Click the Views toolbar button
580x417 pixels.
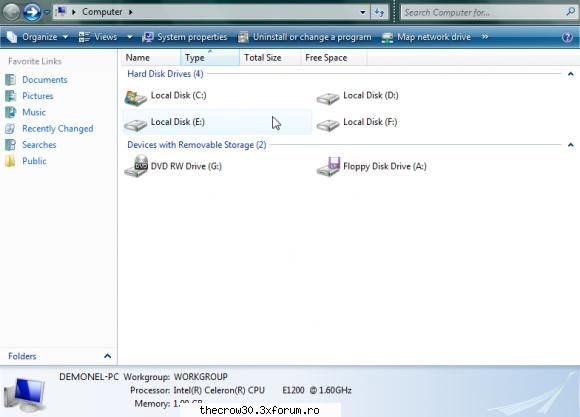98,37
